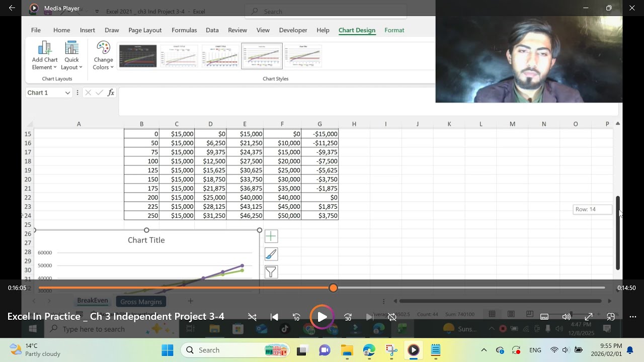644x362 pixels.
Task: Open captions and subtitles options
Action: pyautogui.click(x=544, y=317)
